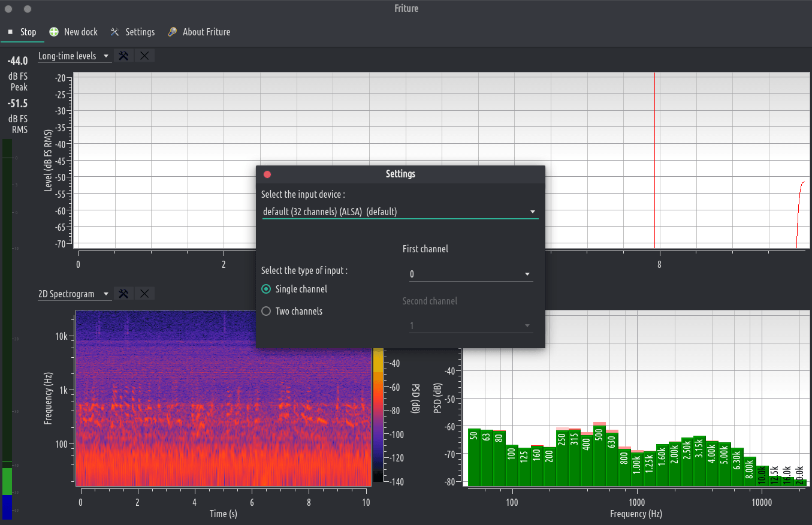Click the About Friture icon

tap(172, 32)
